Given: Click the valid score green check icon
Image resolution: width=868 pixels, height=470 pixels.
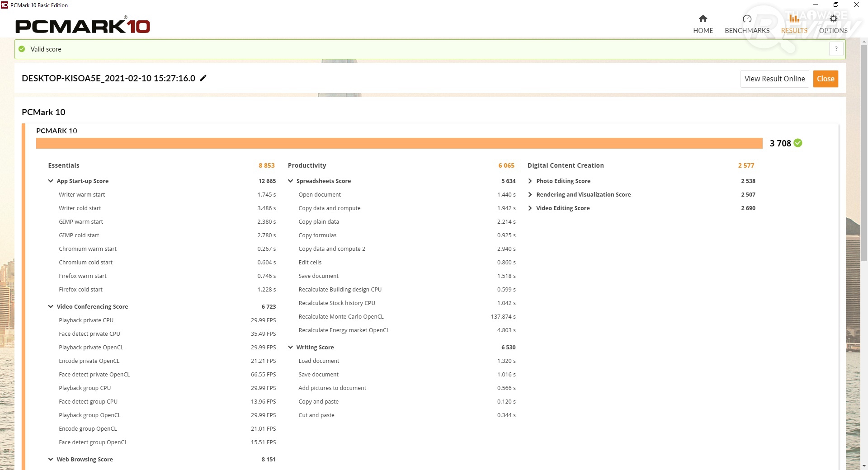Looking at the screenshot, I should [x=22, y=49].
